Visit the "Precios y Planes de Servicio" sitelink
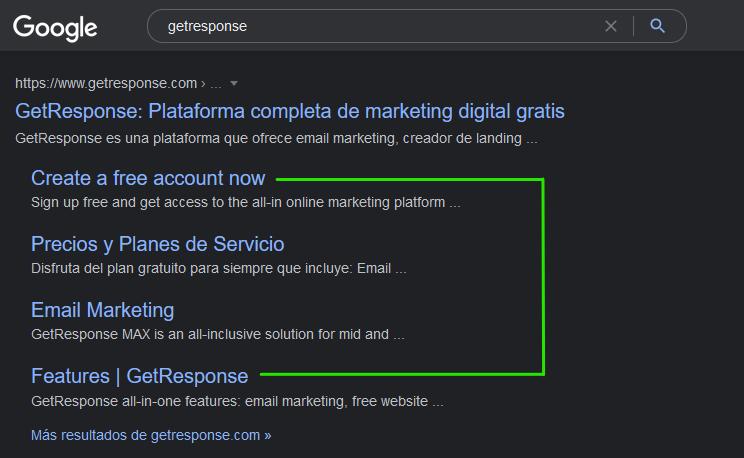The width and height of the screenshot is (744, 458). click(158, 244)
